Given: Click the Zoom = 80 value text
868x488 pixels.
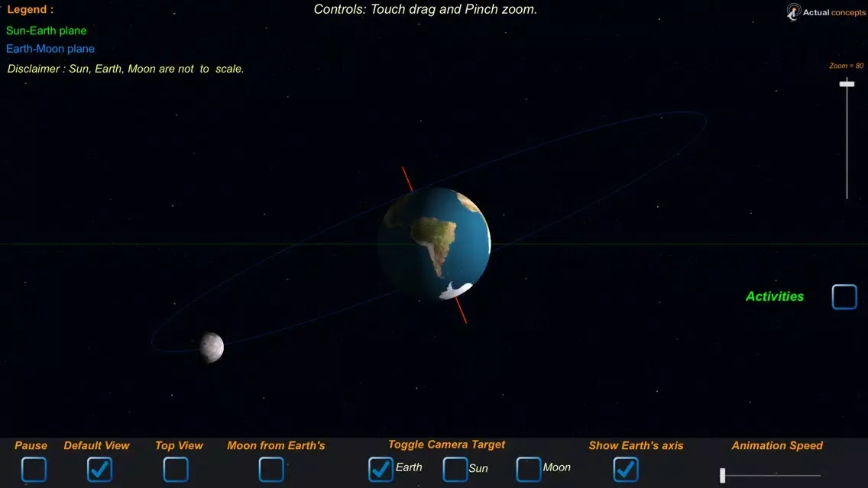Looking at the screenshot, I should click(x=847, y=66).
